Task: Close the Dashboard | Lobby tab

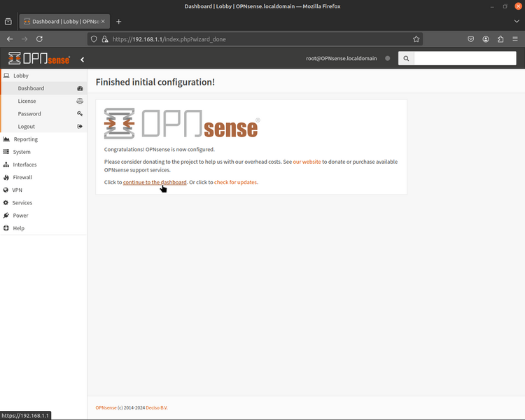Action: click(103, 22)
